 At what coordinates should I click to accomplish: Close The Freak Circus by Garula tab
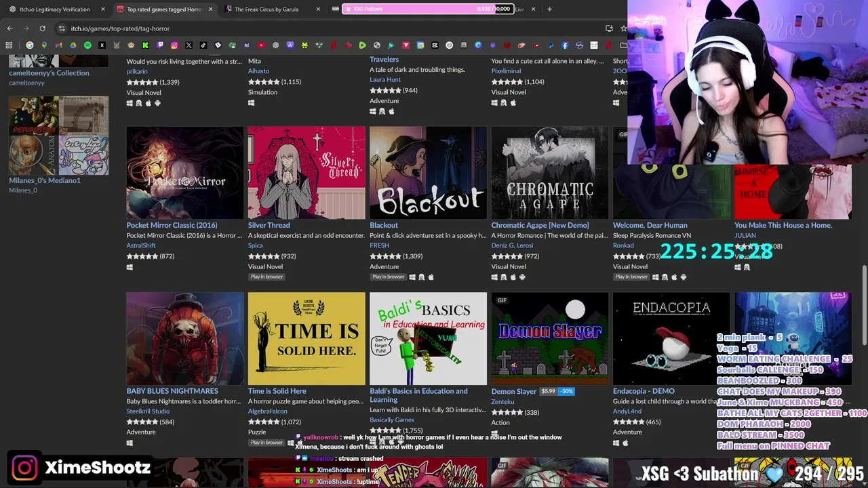point(318,9)
